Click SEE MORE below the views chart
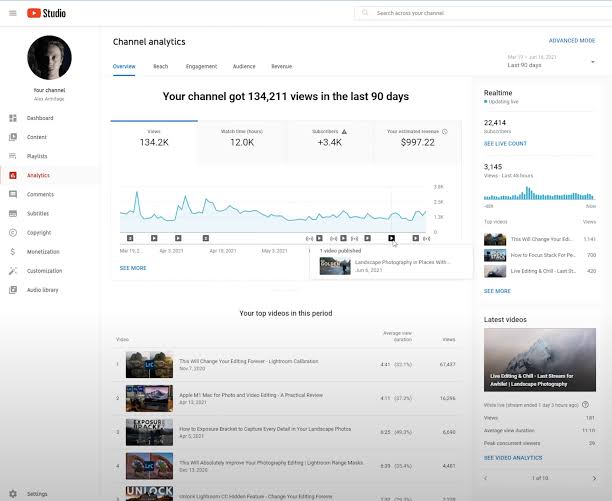The height and width of the screenshot is (501, 612). click(x=133, y=268)
